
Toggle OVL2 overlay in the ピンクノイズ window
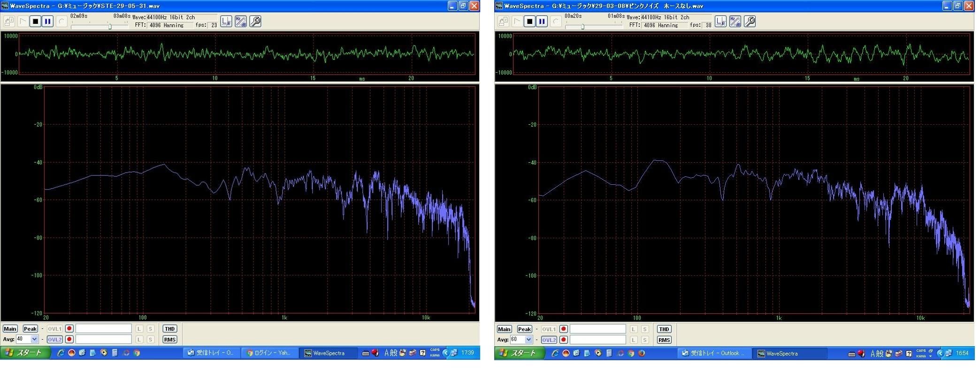(x=549, y=340)
